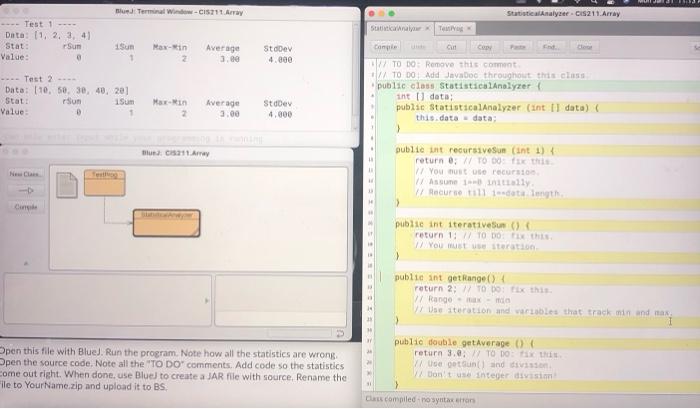Click Compile in the editor toolbar
The height and width of the screenshot is (409, 700).
pyautogui.click(x=385, y=47)
